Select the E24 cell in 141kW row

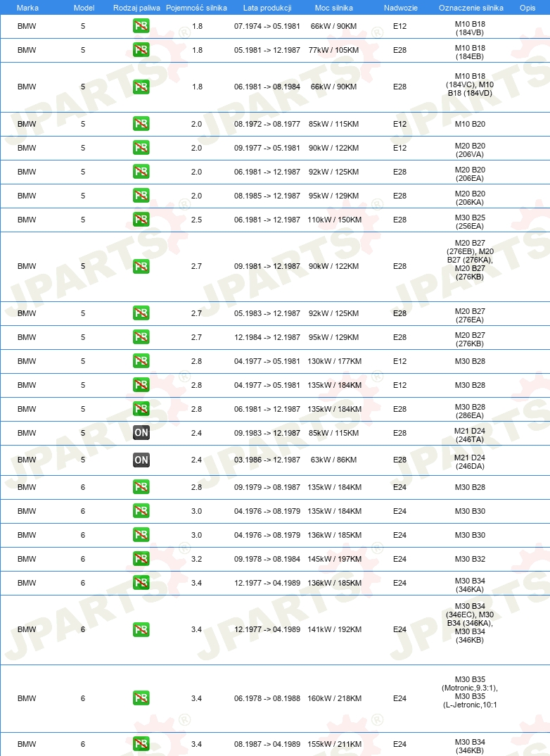point(399,629)
